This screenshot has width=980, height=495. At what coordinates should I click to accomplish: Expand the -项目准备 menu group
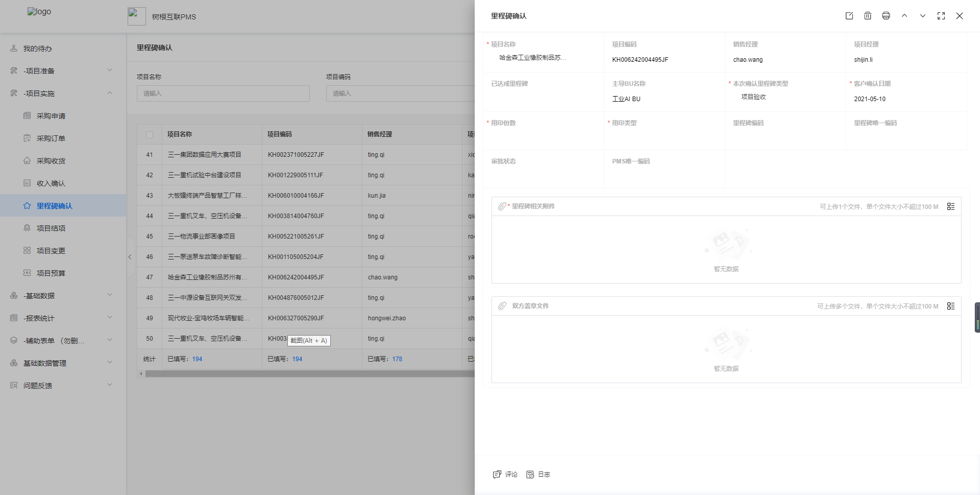point(63,71)
